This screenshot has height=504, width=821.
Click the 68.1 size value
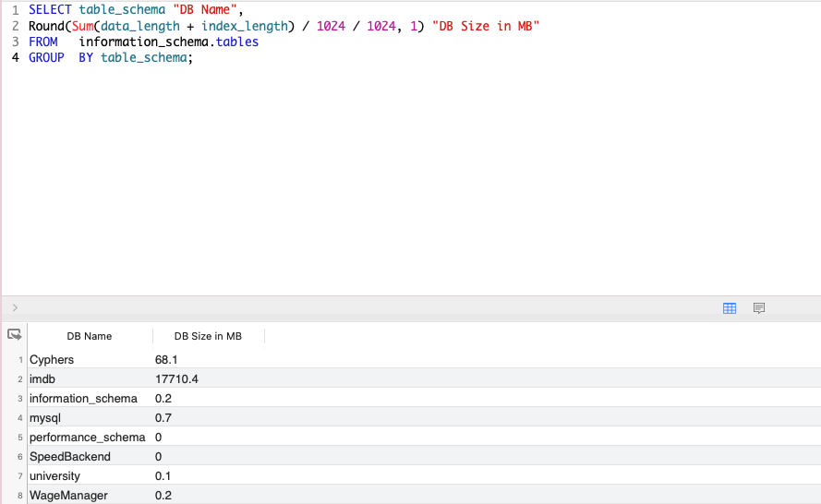(x=166, y=360)
